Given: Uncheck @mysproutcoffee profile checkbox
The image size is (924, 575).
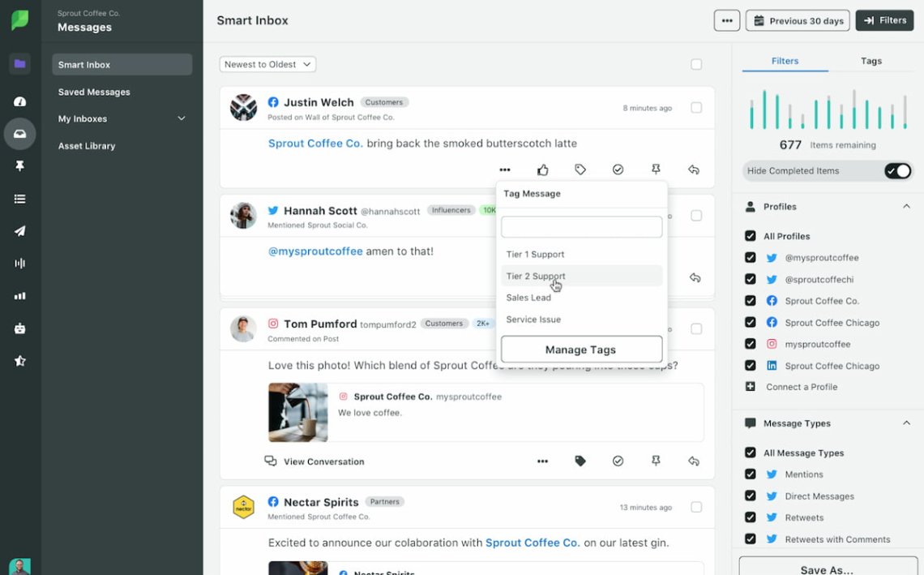Looking at the screenshot, I should point(751,258).
